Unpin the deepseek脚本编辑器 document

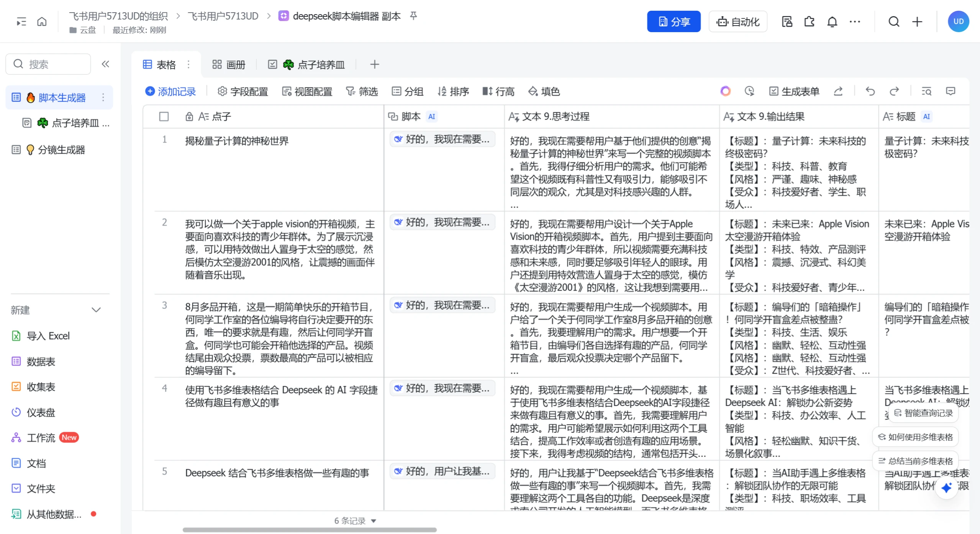tap(413, 16)
